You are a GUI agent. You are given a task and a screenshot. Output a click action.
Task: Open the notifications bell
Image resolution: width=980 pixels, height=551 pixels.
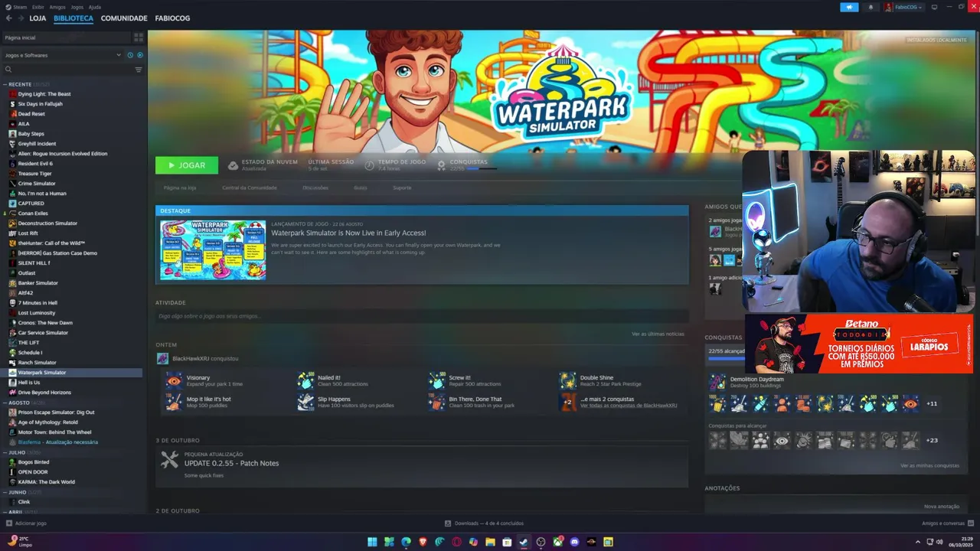tap(871, 7)
